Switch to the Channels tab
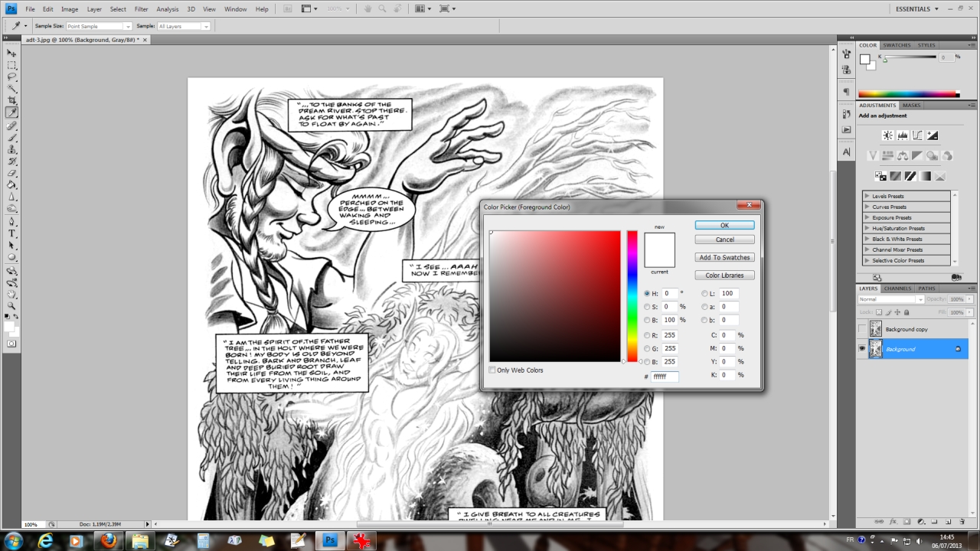The height and width of the screenshot is (551, 980). click(897, 289)
